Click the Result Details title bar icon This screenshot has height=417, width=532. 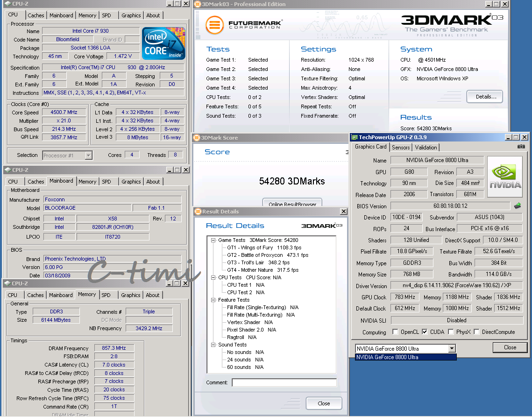click(x=198, y=212)
